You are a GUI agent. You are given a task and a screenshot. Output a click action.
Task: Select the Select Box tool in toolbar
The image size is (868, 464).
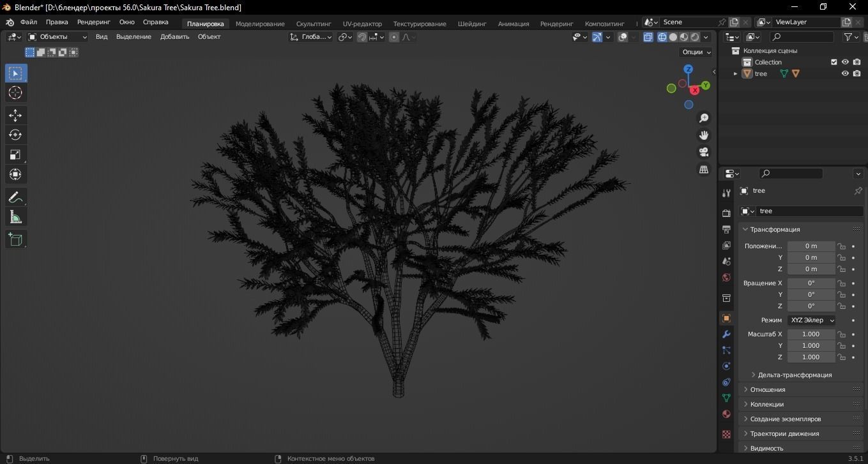pyautogui.click(x=16, y=73)
